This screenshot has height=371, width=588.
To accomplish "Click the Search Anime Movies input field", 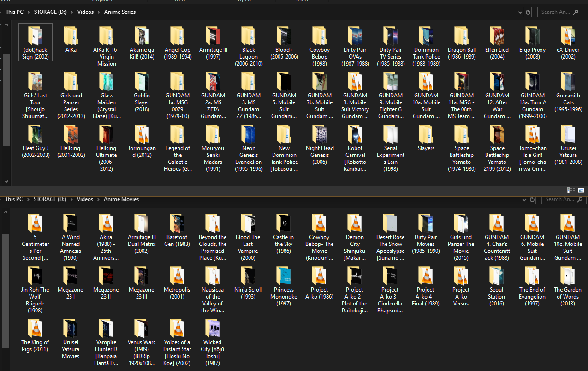I will point(564,199).
